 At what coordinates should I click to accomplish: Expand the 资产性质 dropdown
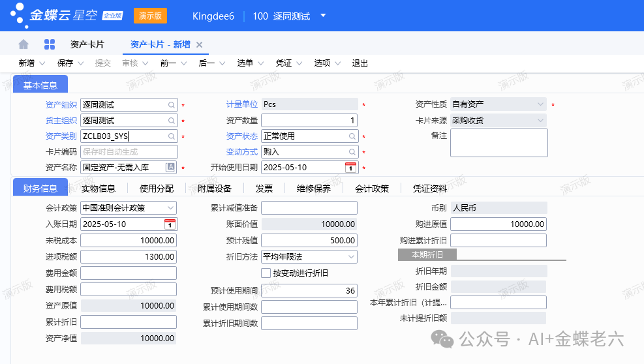[540, 104]
